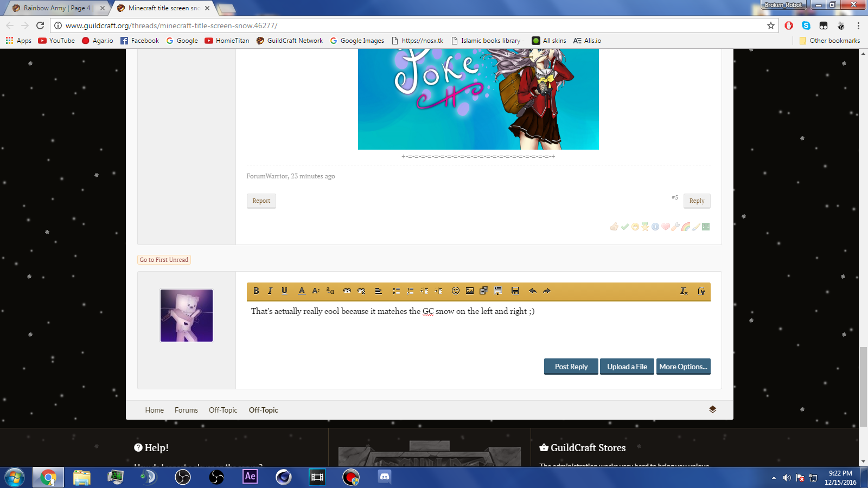Toggle underline formatting in the reply editor
Viewport: 868px width, 488px height.
click(x=284, y=291)
